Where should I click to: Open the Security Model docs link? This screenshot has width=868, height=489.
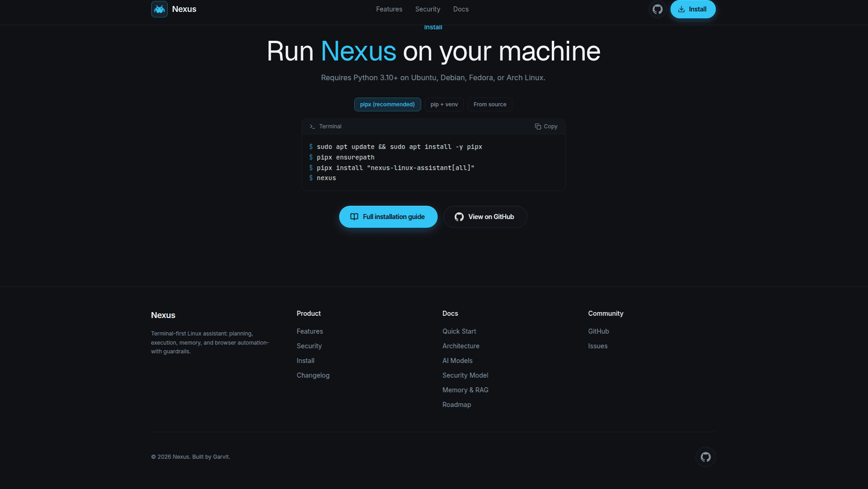(465, 375)
